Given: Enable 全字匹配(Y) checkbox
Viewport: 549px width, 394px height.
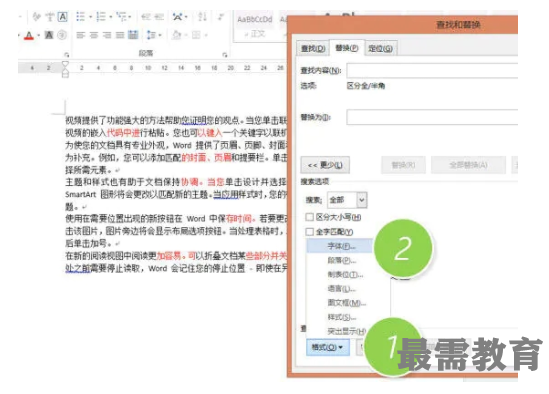Looking at the screenshot, I should pyautogui.click(x=310, y=232).
